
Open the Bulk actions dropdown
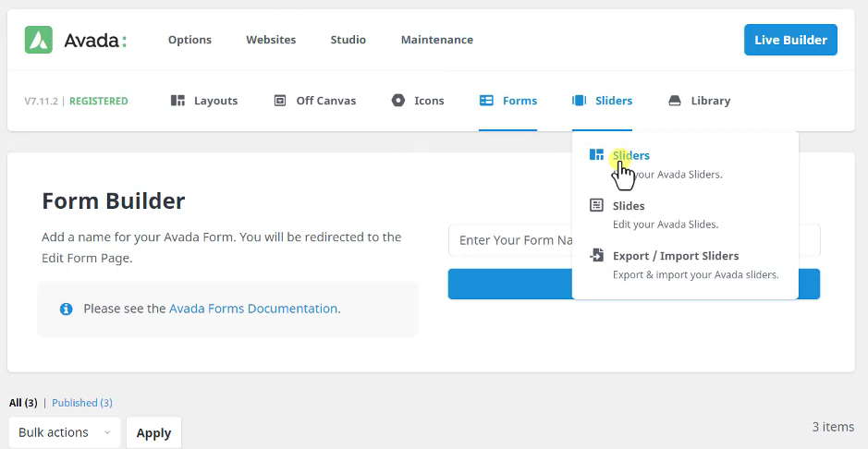click(x=64, y=432)
